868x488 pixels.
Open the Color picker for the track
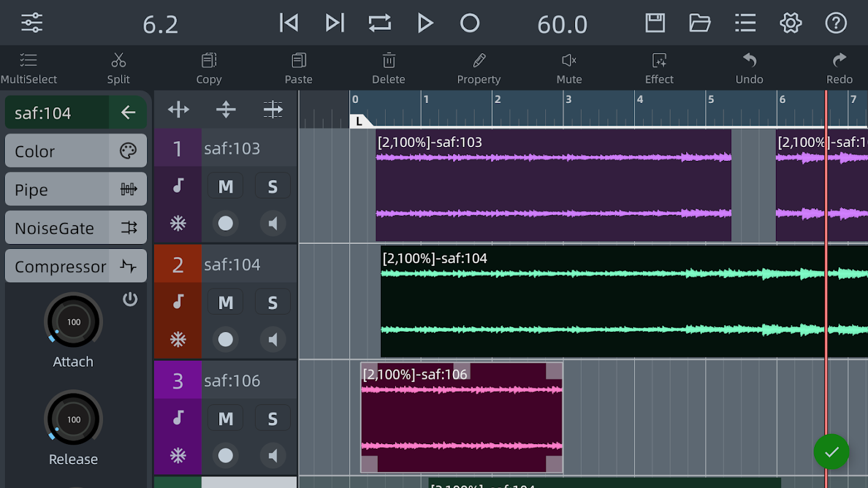(76, 151)
